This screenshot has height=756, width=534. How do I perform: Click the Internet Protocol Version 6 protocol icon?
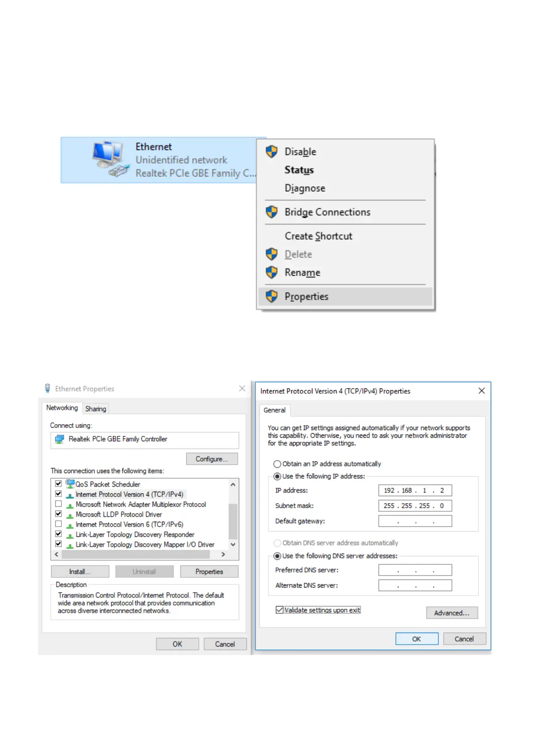[70, 524]
